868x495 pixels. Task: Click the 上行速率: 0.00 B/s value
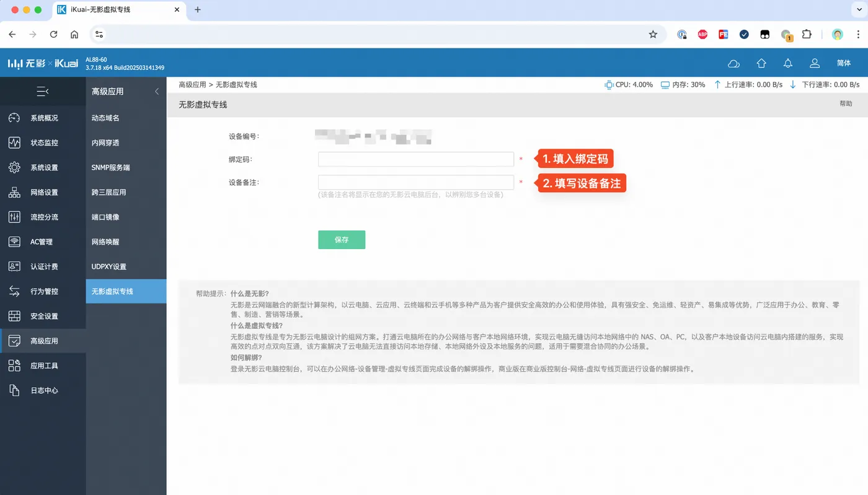[753, 85]
